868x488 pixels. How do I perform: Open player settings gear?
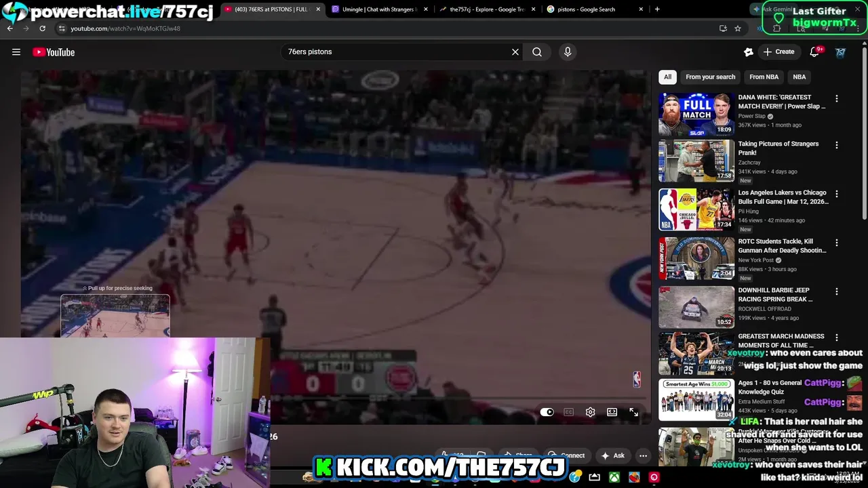[591, 412]
